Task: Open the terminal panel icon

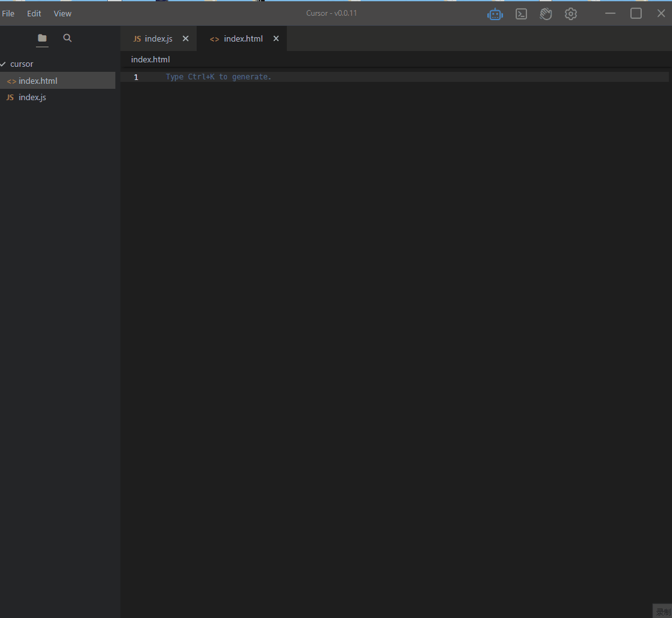Action: click(521, 14)
